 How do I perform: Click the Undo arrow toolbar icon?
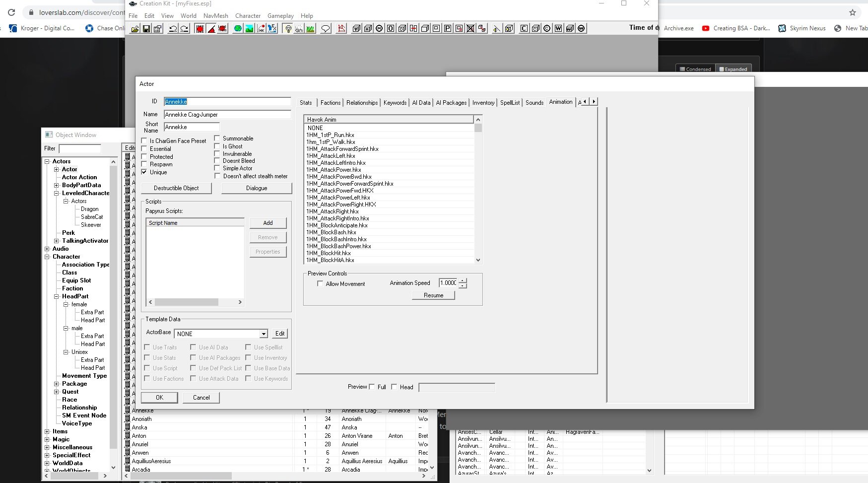[173, 29]
